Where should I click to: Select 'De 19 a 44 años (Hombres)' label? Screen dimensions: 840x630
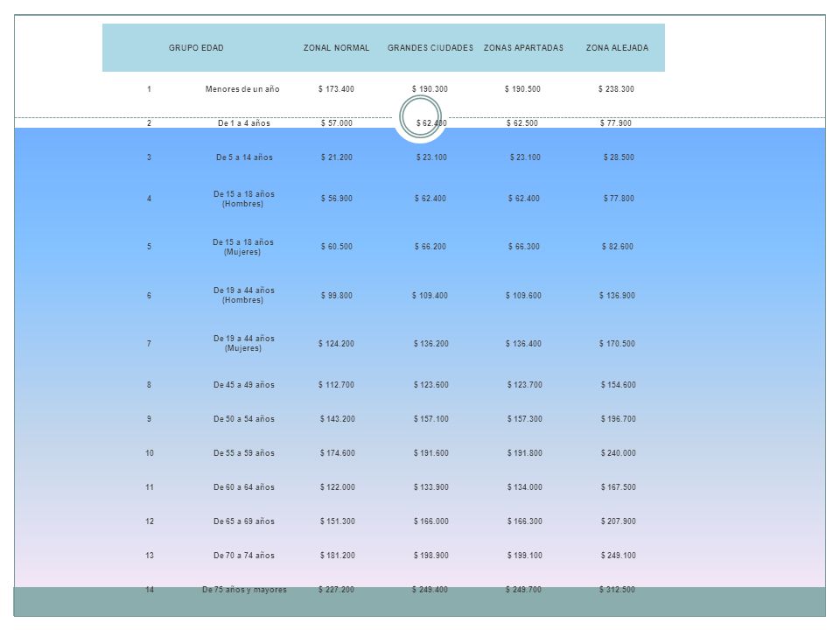pos(244,295)
